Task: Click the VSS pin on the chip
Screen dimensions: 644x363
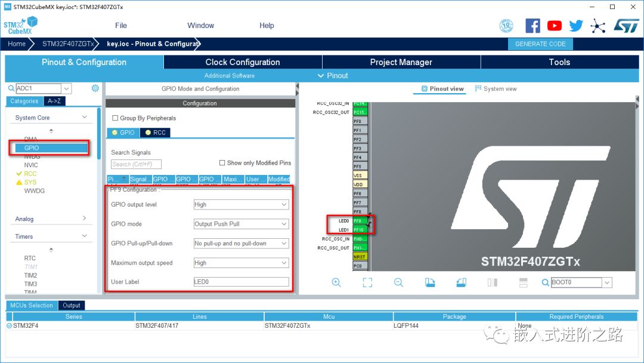Action: pos(360,176)
